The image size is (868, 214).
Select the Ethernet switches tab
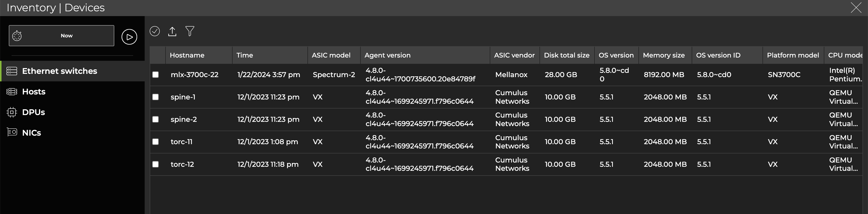(x=60, y=71)
